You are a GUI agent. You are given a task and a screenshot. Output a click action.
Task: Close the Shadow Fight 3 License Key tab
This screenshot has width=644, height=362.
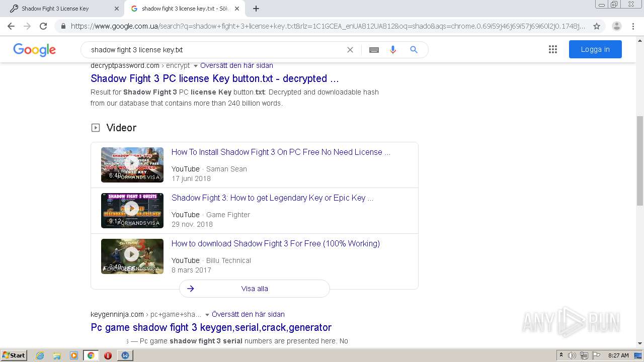point(117,9)
